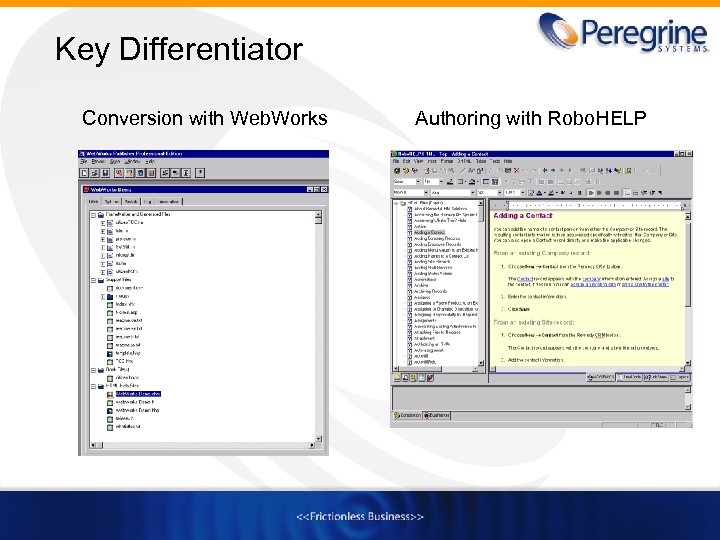This screenshot has width=720, height=540.
Task: Select the highlighted WebWorks Demo.chm file
Action: click(x=138, y=394)
